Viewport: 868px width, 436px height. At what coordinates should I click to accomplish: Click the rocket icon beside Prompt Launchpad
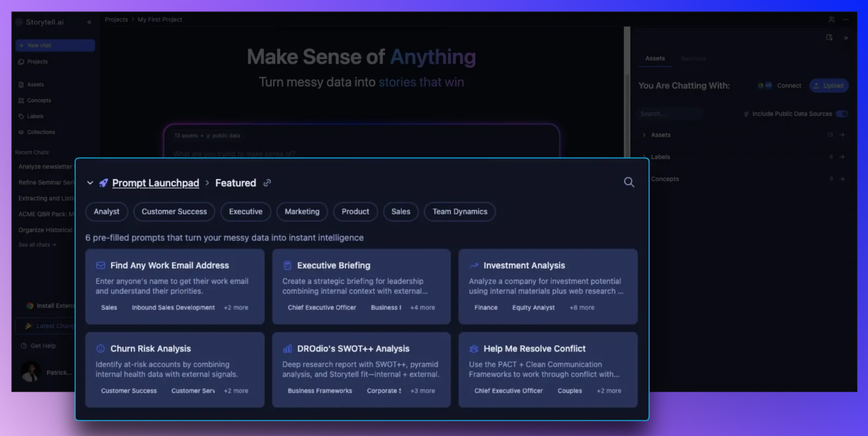[x=103, y=183]
